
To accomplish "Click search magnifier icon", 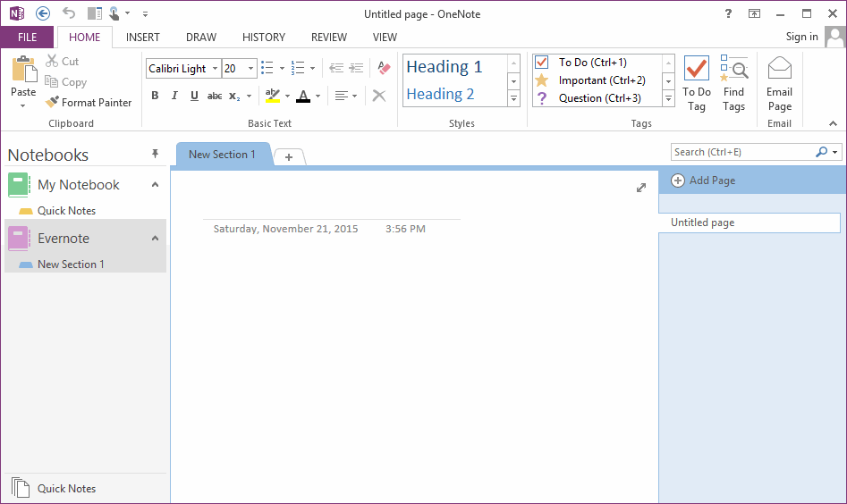I will coord(822,152).
